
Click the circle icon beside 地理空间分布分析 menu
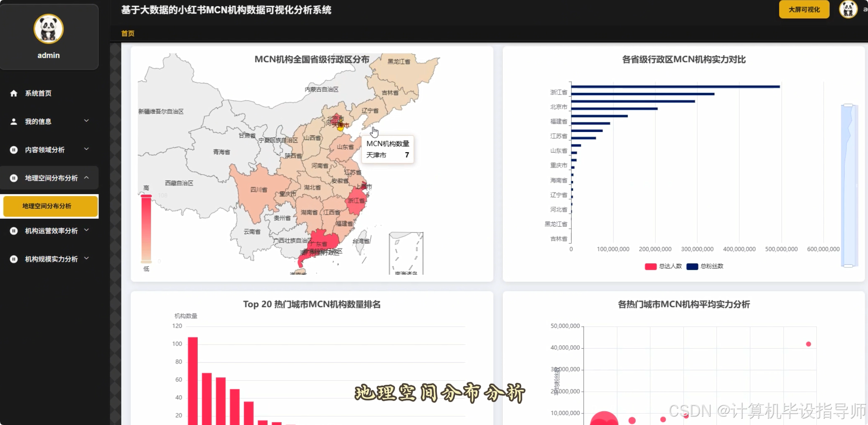[x=14, y=178]
